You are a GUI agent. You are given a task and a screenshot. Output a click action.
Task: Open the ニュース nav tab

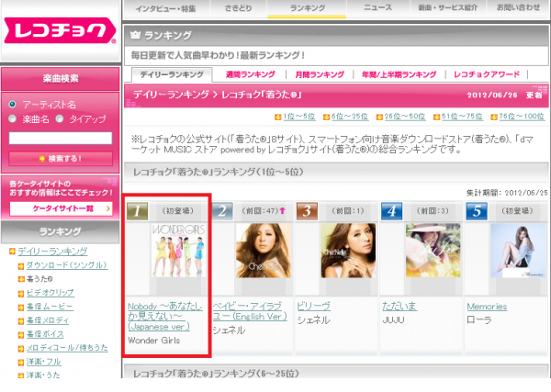[377, 7]
